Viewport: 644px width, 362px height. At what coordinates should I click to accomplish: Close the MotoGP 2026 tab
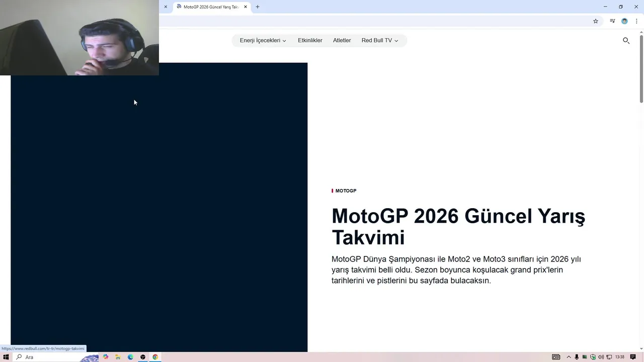pos(246,7)
